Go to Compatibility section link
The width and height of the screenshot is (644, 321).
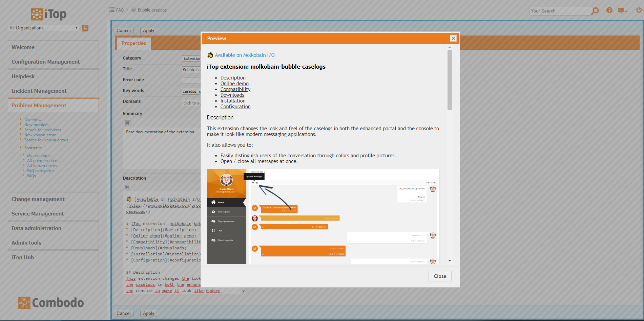[235, 89]
